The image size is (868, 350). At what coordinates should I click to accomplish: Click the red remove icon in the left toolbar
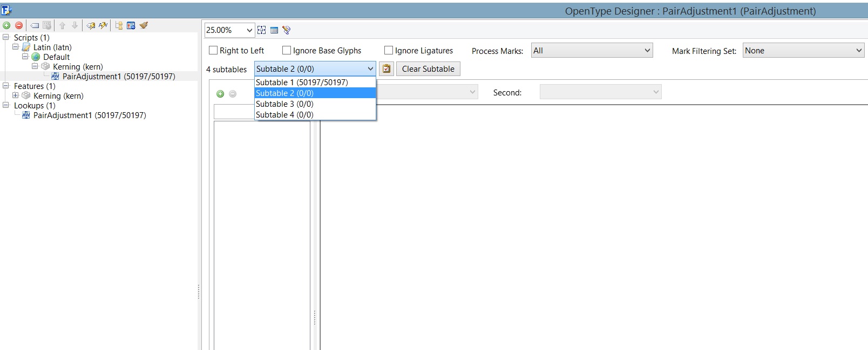pos(19,25)
